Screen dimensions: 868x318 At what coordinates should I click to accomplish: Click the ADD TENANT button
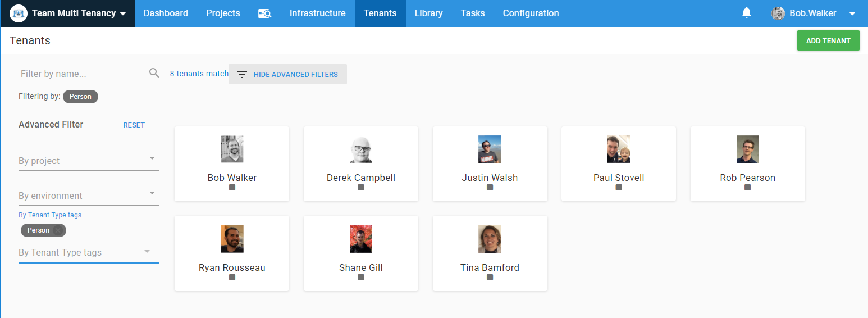(828, 40)
